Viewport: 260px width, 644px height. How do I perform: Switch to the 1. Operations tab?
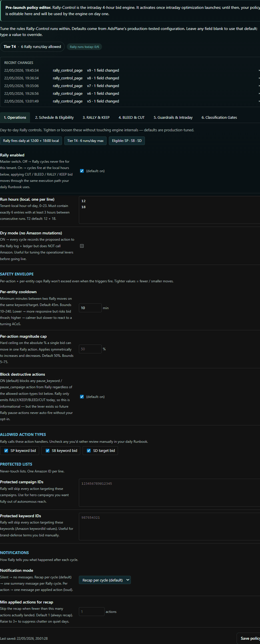[15, 118]
